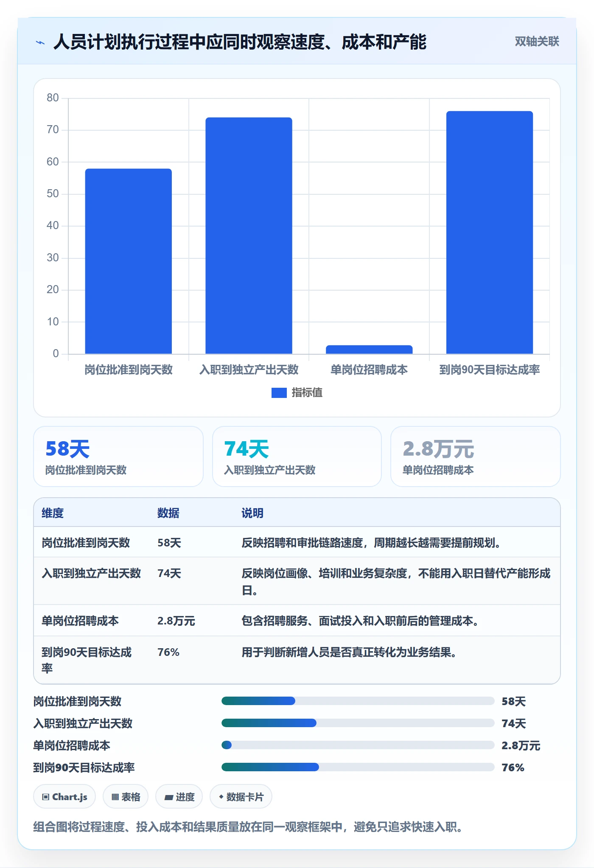This screenshot has width=594, height=868.
Task: Click the 说明 column header
Action: 252,513
